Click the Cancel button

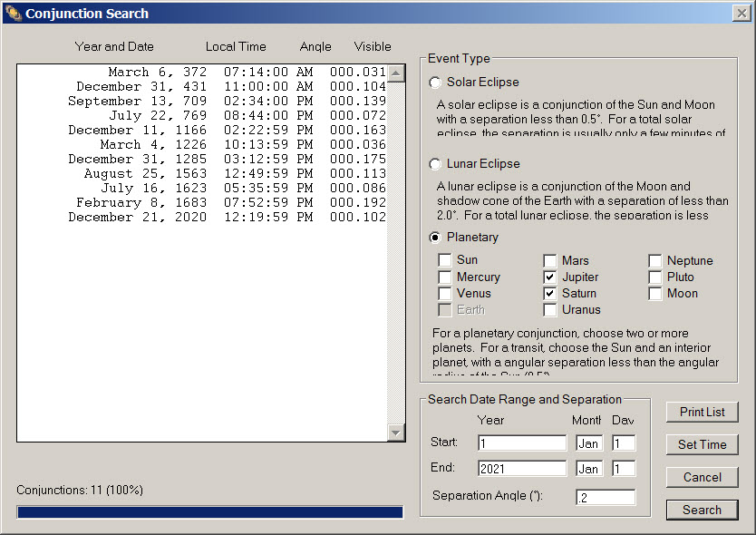[x=702, y=477]
